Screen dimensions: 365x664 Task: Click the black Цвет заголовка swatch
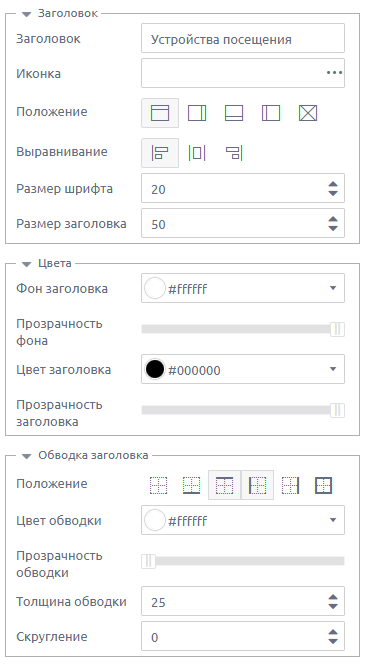pyautogui.click(x=155, y=369)
